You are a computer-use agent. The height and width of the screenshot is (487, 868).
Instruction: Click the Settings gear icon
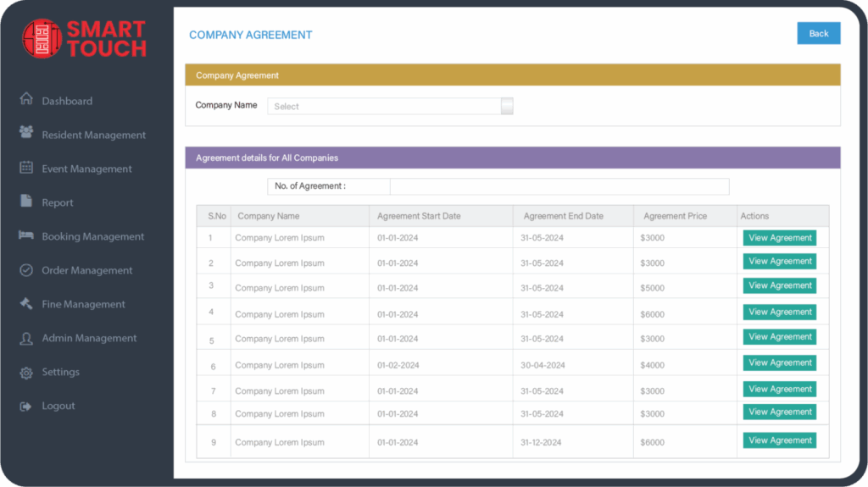coord(26,373)
